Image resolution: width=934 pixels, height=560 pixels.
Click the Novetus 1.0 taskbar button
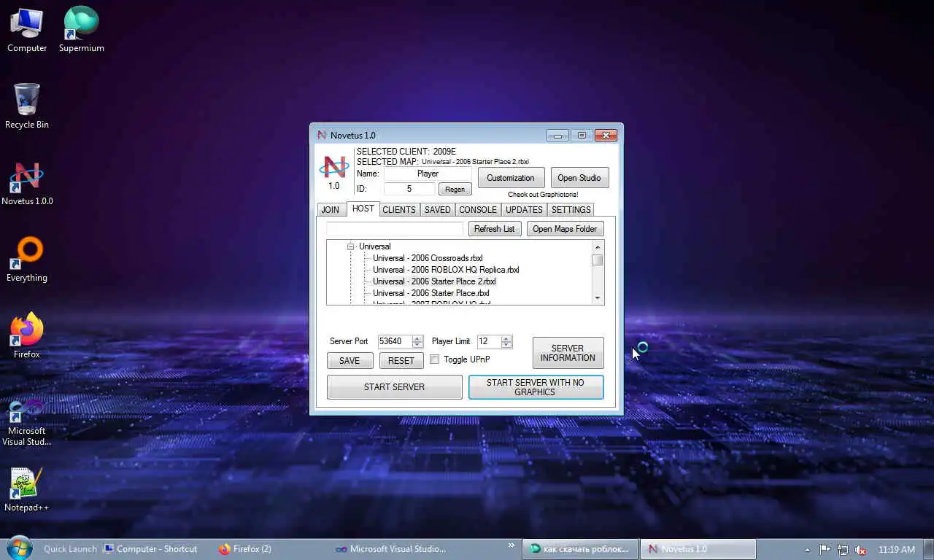[x=698, y=549]
